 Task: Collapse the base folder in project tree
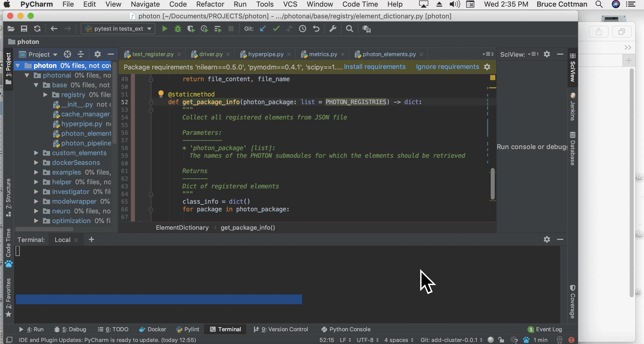coord(36,85)
